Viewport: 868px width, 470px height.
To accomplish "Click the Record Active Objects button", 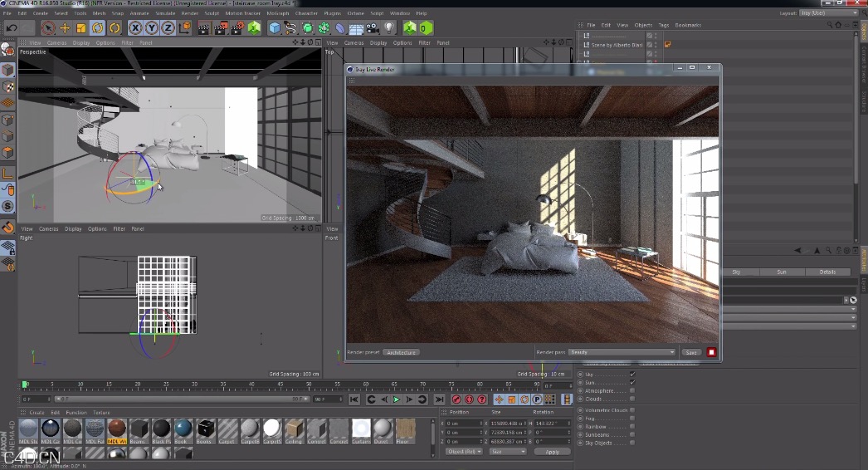I will click(456, 399).
